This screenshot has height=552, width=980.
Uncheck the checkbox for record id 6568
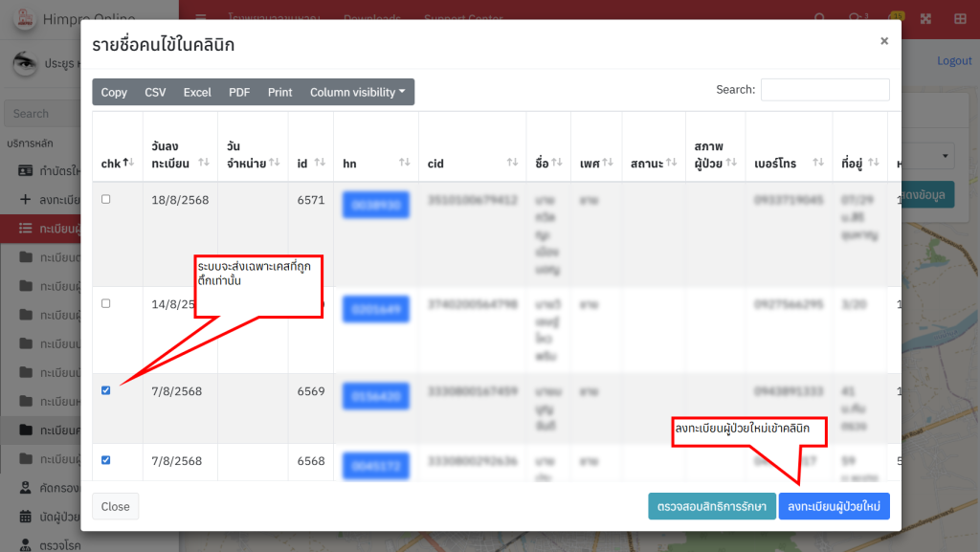coord(106,460)
